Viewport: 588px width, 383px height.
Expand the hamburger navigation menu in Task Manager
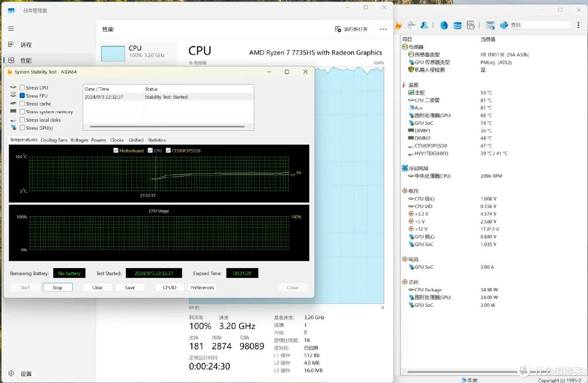tap(11, 28)
